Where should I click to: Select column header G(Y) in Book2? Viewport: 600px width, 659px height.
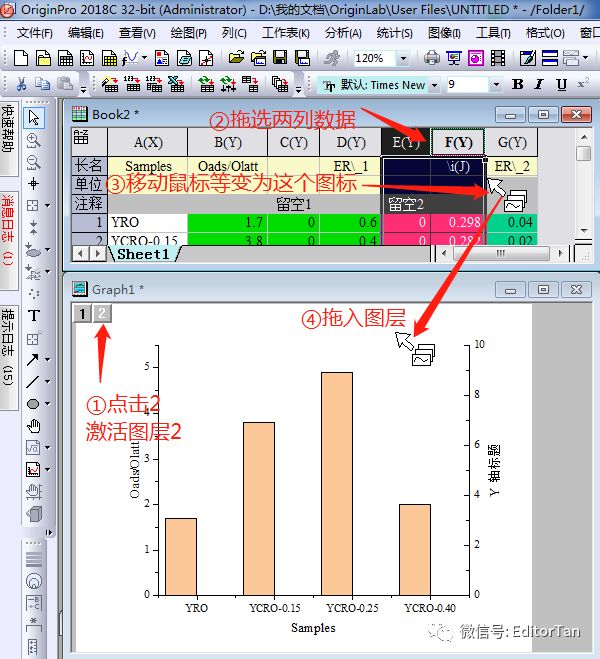pyautogui.click(x=512, y=142)
